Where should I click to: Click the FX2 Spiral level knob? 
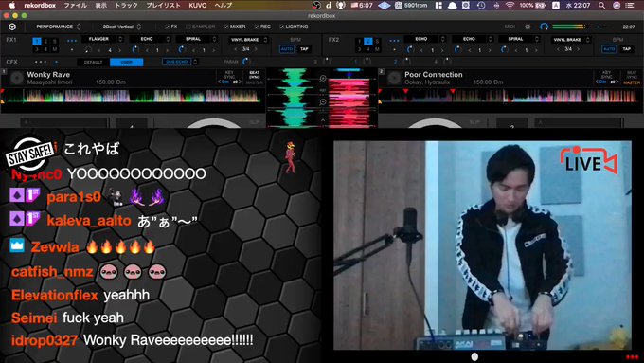click(x=505, y=49)
